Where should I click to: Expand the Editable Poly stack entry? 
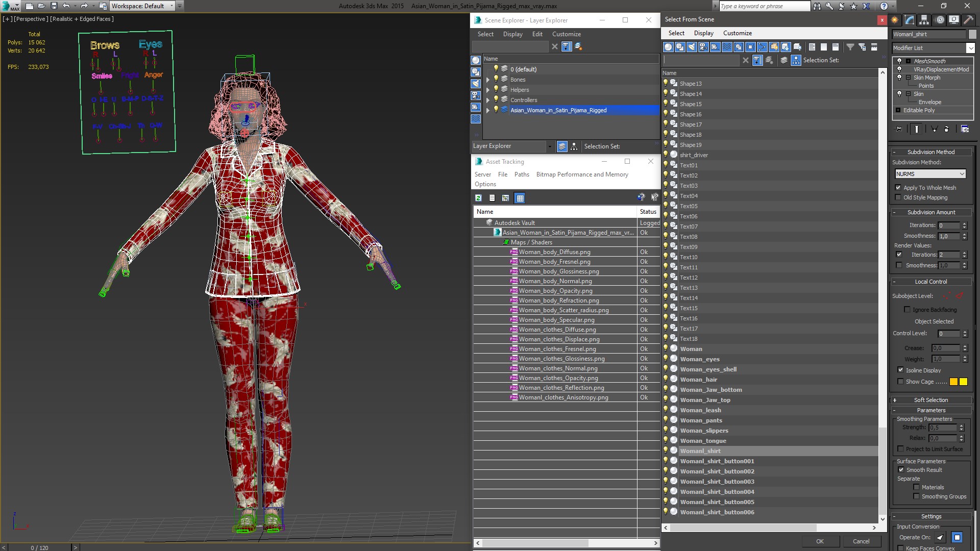pyautogui.click(x=898, y=110)
